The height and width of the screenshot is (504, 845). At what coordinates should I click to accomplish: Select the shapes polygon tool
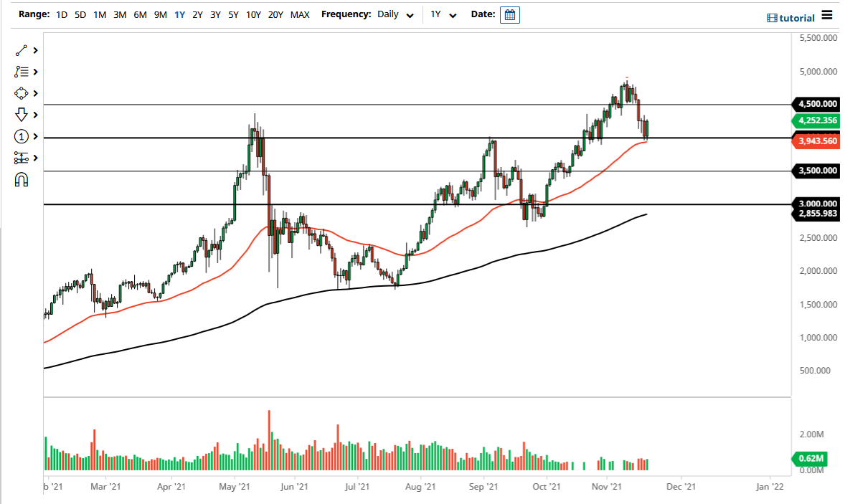tap(21, 93)
